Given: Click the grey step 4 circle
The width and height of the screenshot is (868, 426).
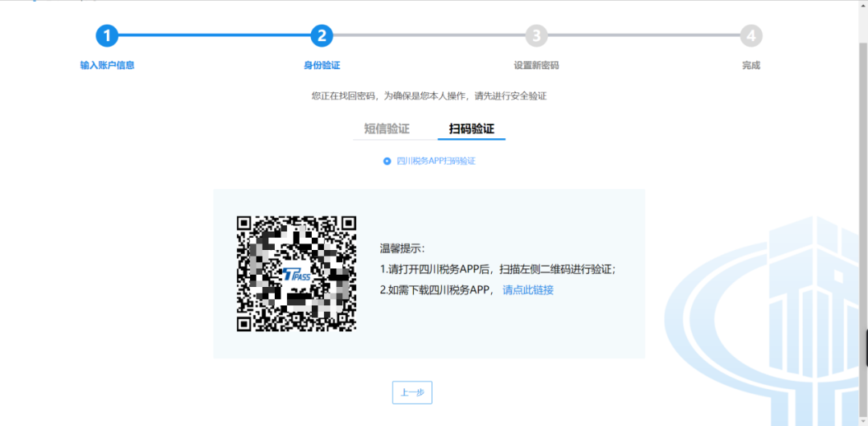Looking at the screenshot, I should (x=751, y=36).
